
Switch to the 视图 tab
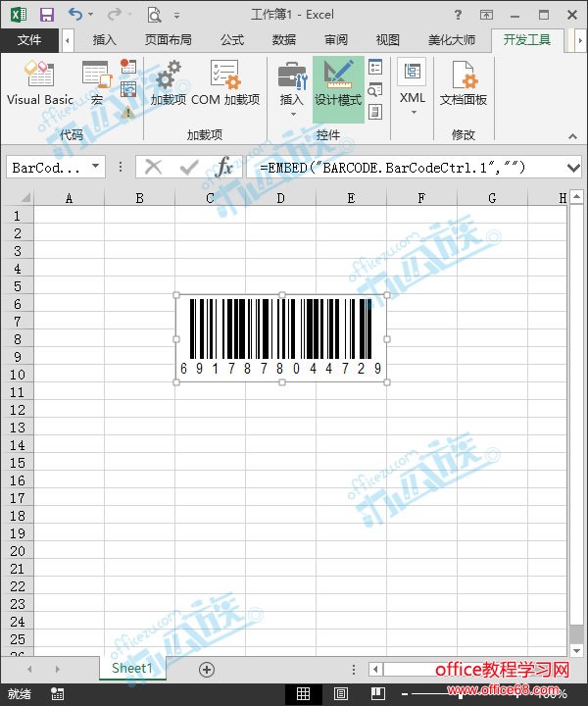(x=388, y=40)
